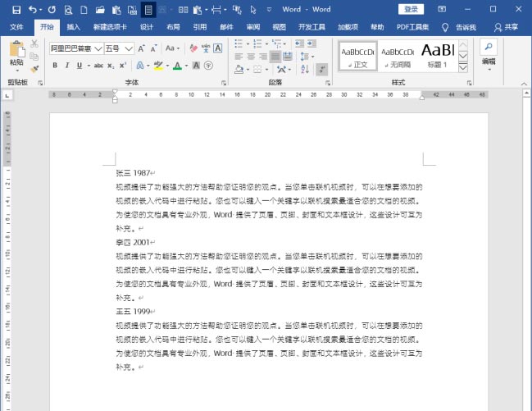Open the text highlight color picker arrow

pos(167,66)
